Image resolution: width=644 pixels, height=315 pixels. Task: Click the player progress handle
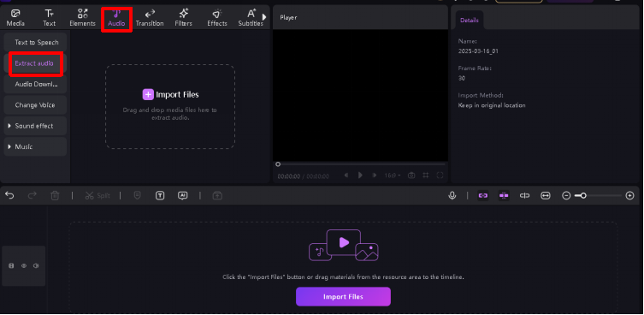tap(278, 164)
